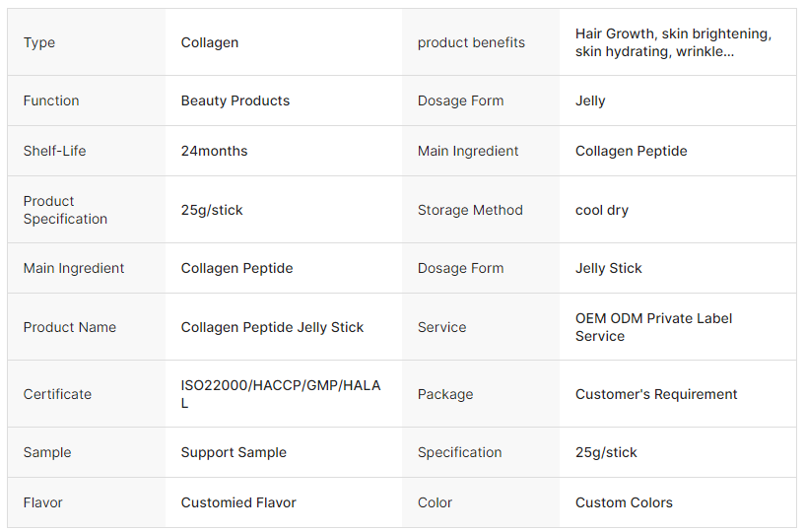
Task: Select the "Custom Colors" value
Action: click(x=624, y=502)
